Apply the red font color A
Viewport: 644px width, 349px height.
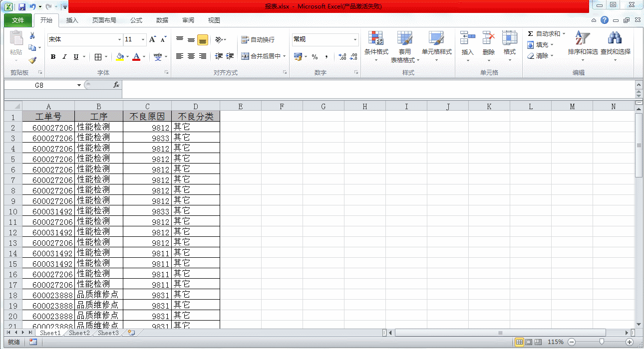[136, 57]
